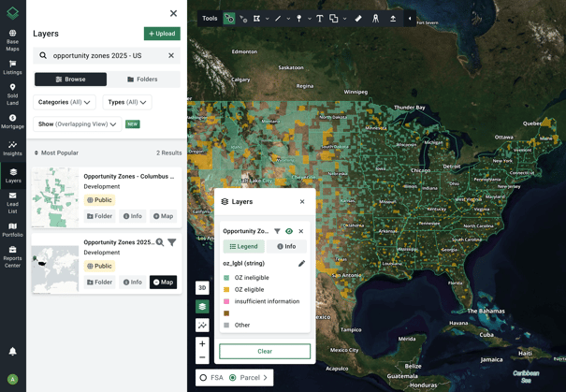Open the Insights sidebar panel
Image resolution: width=566 pixels, height=392 pixels.
(12, 148)
